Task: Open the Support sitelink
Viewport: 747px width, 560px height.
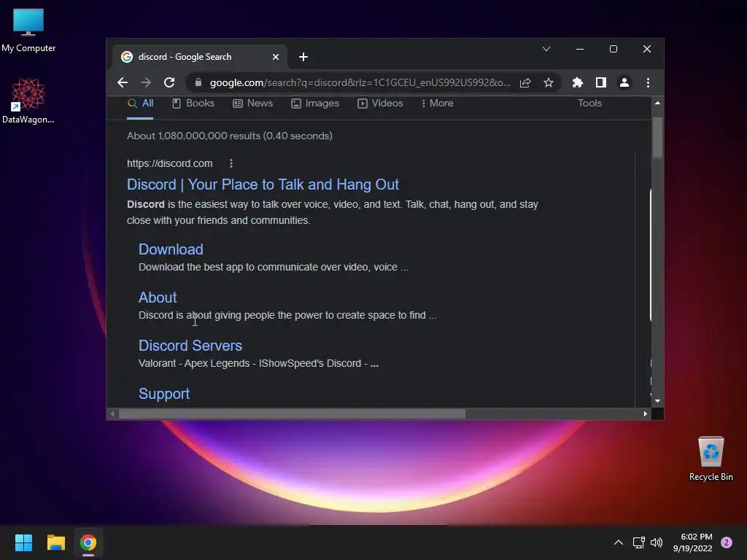Action: (x=164, y=393)
